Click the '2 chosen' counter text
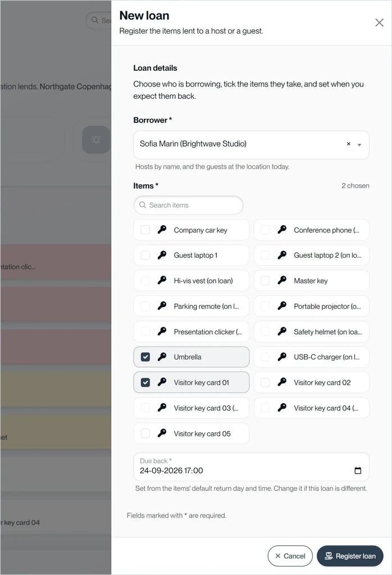This screenshot has width=392, height=575. click(355, 185)
